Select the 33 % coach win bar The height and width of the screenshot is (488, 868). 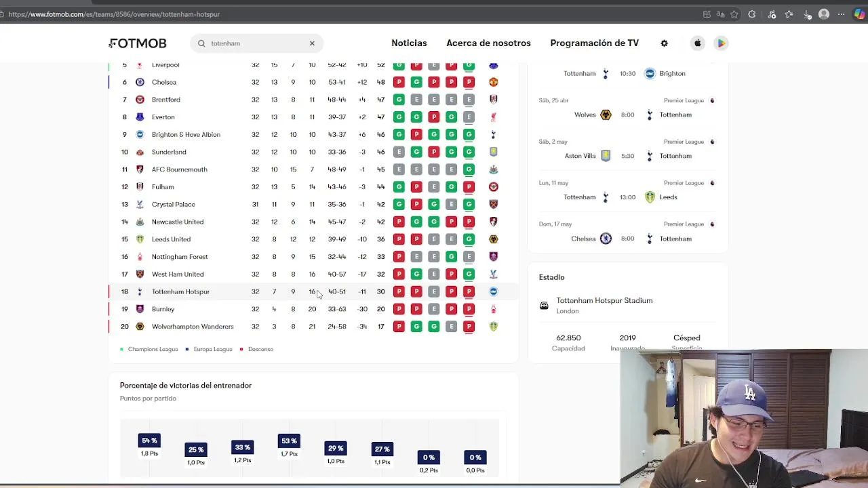[x=242, y=447]
